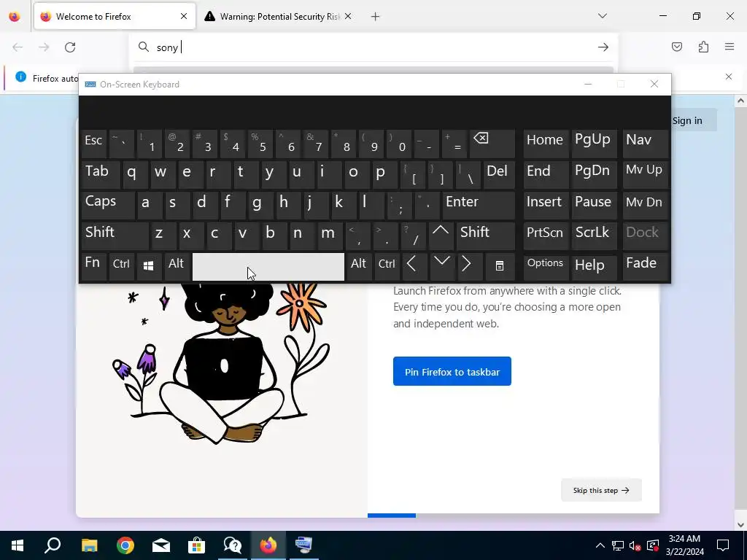Click Firefox icon in taskbar

pyautogui.click(x=268, y=545)
